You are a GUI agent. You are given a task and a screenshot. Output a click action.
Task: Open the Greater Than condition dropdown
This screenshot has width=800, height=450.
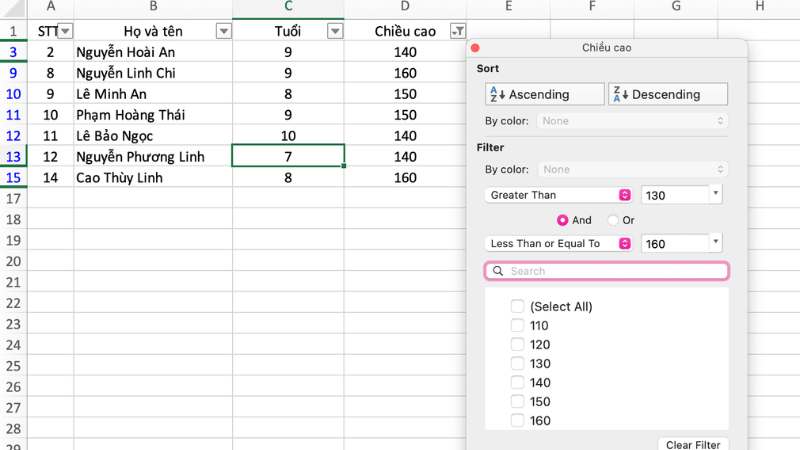tap(559, 195)
